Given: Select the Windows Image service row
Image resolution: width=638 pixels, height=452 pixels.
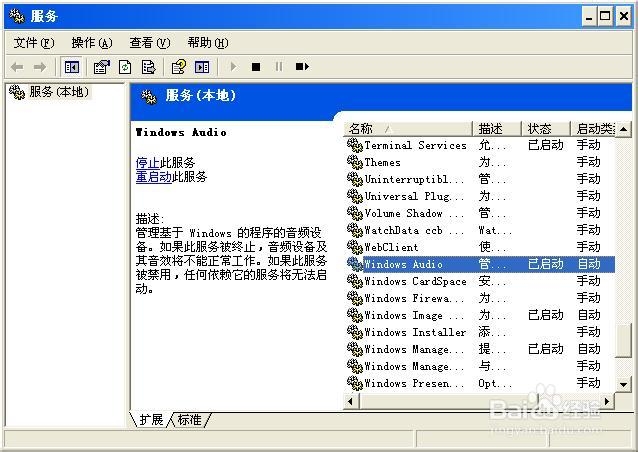Looking at the screenshot, I should coord(480,315).
